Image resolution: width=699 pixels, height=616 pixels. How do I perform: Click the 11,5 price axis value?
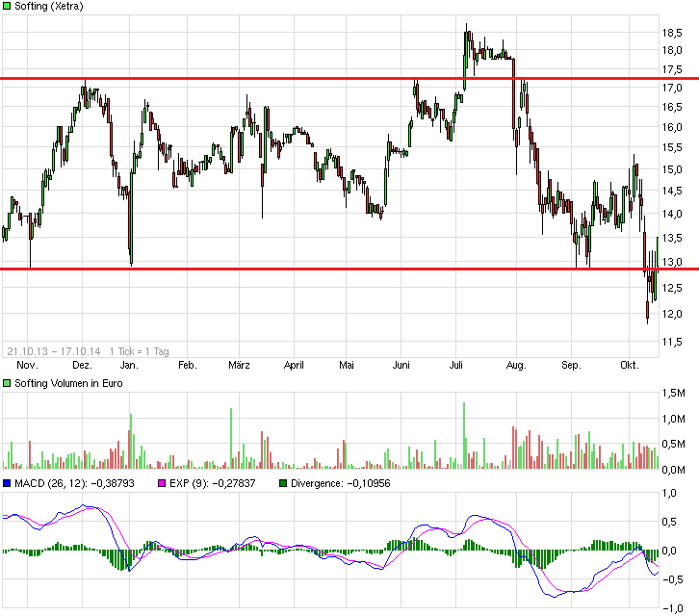[x=672, y=342]
